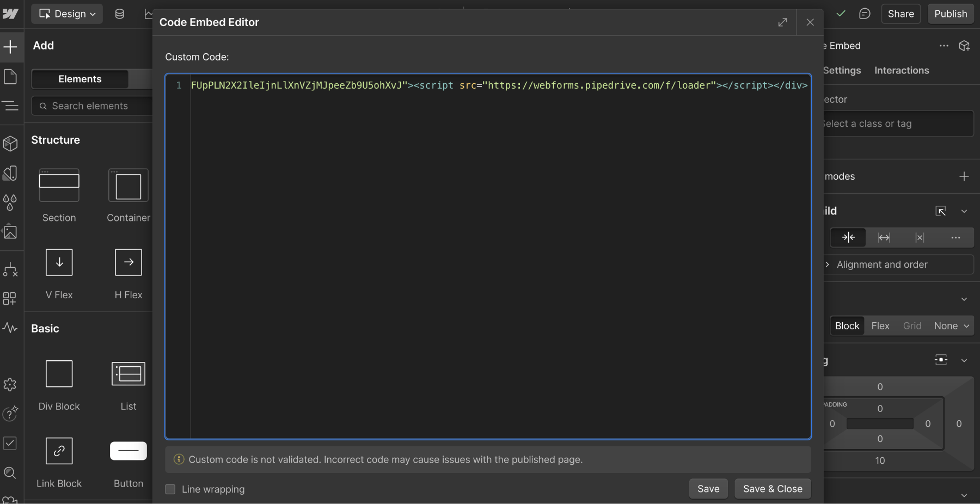980x504 pixels.
Task: Click the Save & Close button
Action: pos(773,489)
